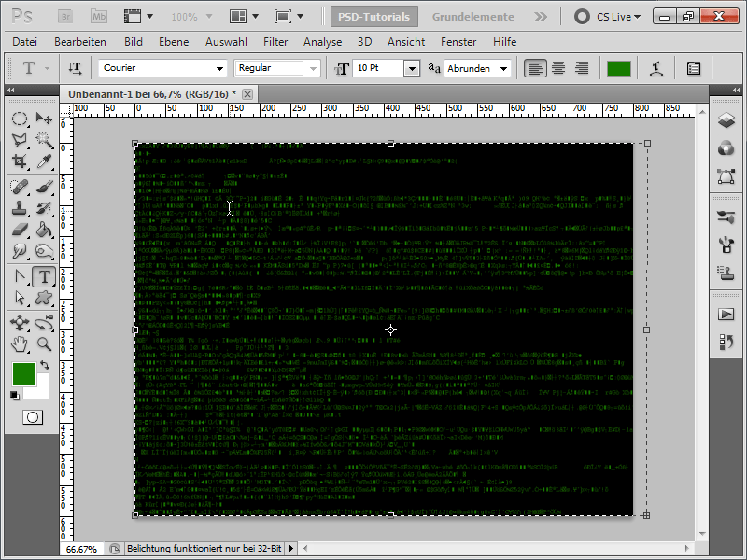
Task: Select the Sponge tool icon
Action: click(x=44, y=251)
